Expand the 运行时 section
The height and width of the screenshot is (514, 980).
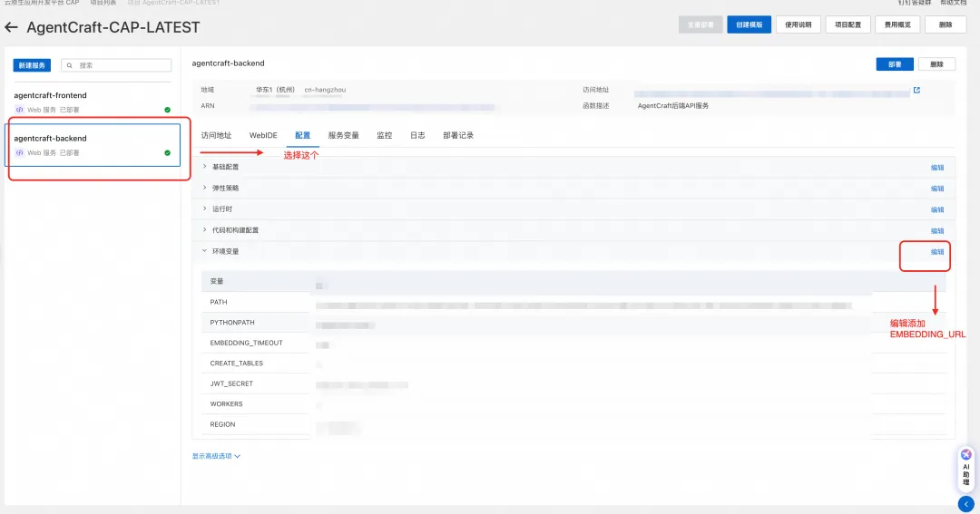tap(204, 209)
